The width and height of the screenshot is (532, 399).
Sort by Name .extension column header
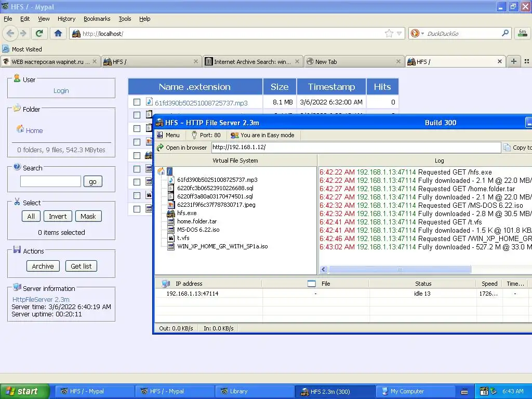tap(195, 87)
